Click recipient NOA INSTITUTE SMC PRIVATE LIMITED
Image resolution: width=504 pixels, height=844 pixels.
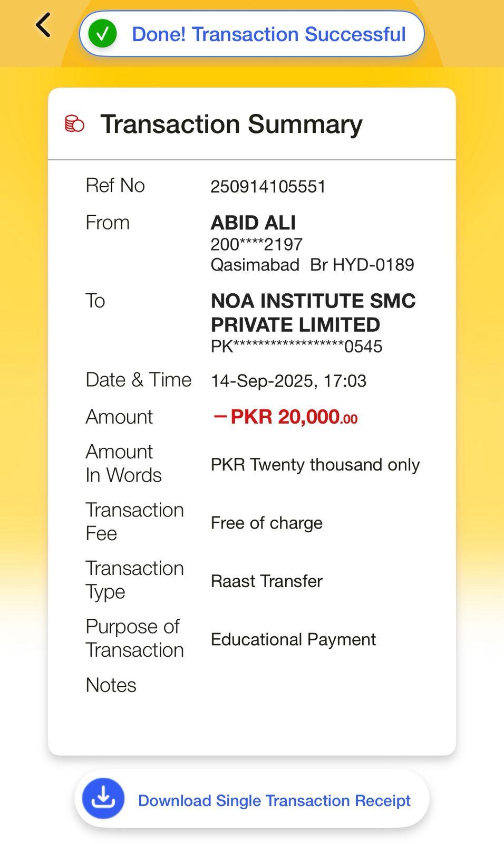313,312
